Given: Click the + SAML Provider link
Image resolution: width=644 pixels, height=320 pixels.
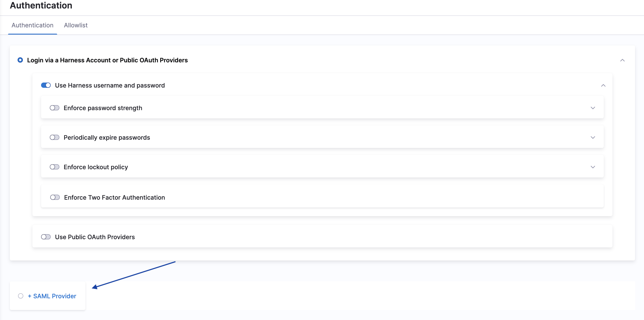Looking at the screenshot, I should coord(52,296).
